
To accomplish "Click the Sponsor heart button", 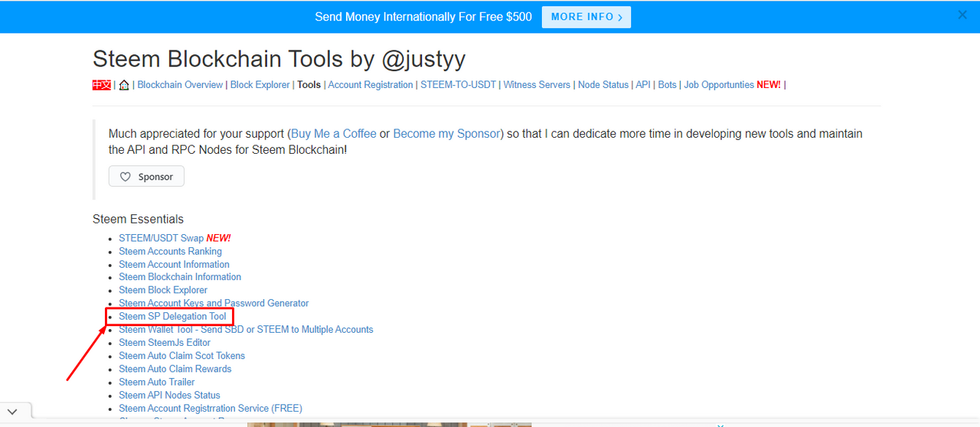I will [x=146, y=177].
